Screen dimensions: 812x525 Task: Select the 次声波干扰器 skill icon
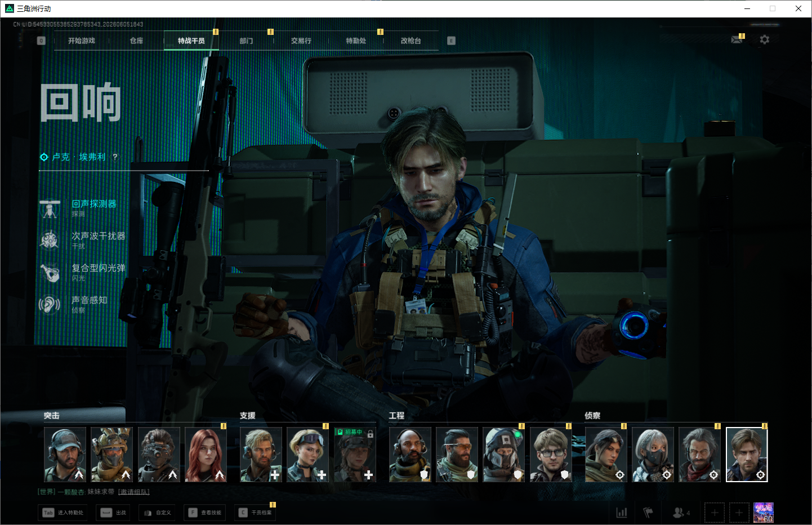50,240
